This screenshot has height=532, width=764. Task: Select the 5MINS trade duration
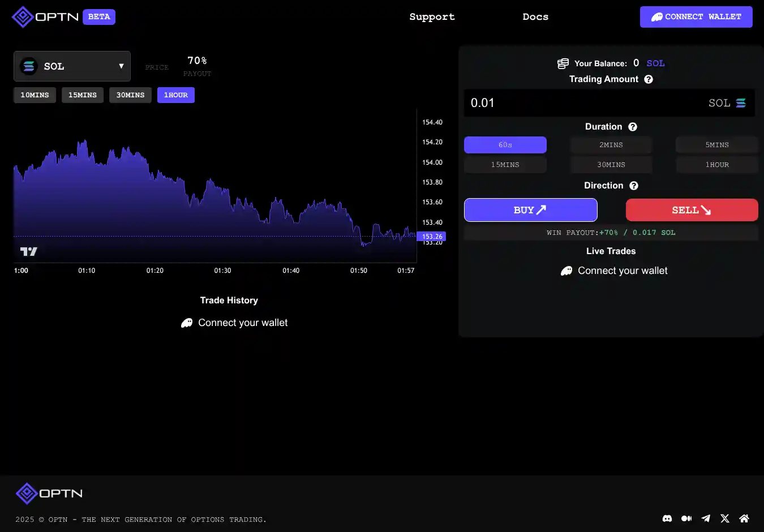click(716, 145)
